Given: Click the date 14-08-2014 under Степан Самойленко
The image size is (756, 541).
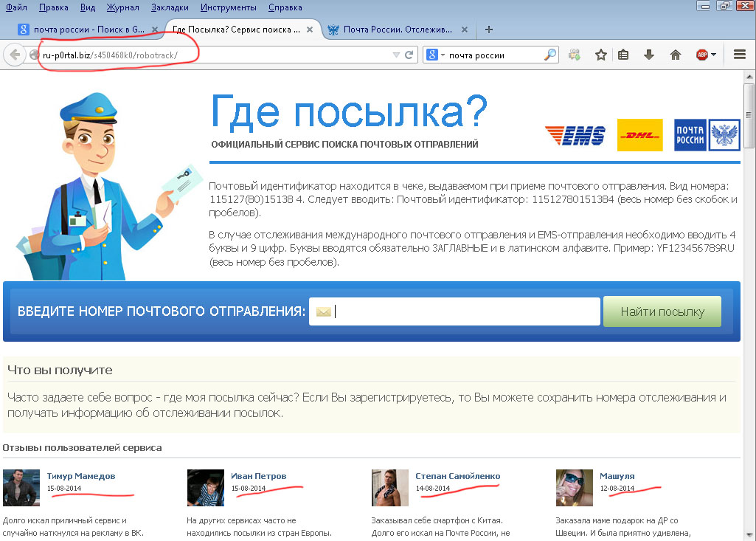Looking at the screenshot, I should click(433, 489).
